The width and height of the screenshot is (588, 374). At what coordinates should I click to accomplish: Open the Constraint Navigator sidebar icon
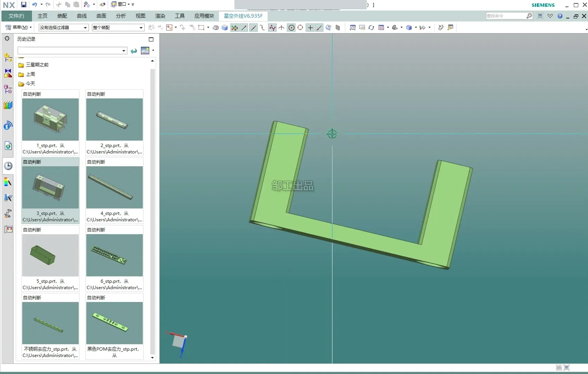8,73
